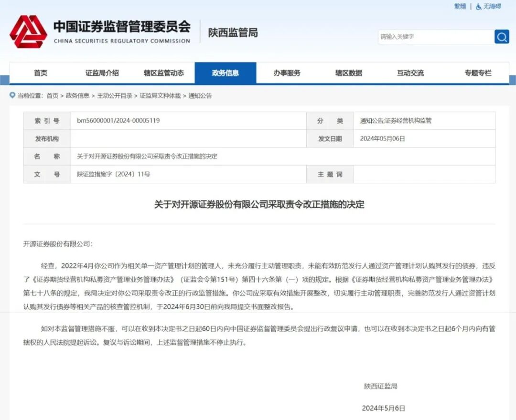Go to 首页 in the breadcrumb
Viewport: 516px width, 420px height.
tap(53, 95)
